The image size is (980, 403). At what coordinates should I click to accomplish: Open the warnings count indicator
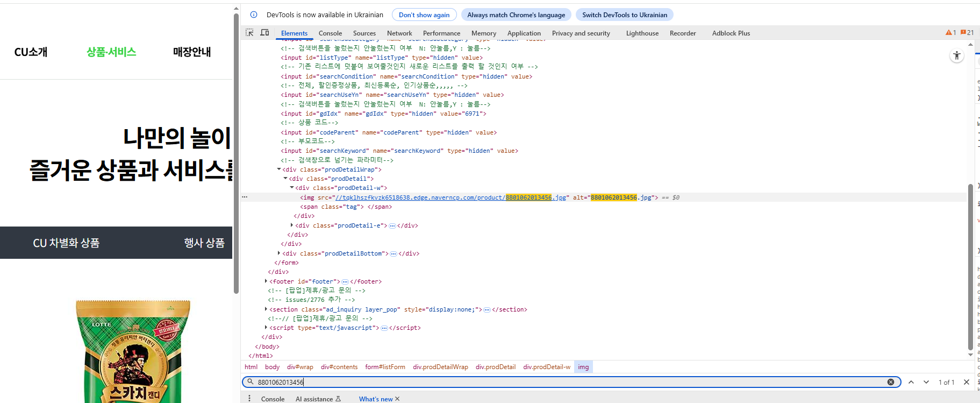click(x=950, y=33)
